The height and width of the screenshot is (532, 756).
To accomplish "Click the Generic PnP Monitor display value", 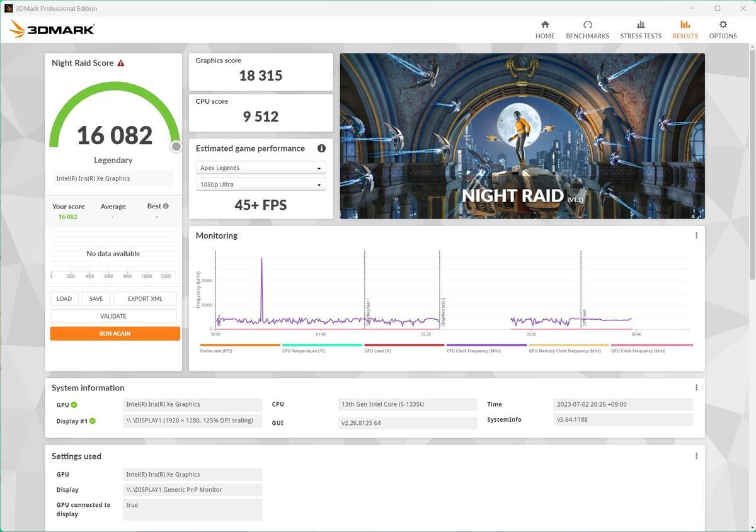I will pos(193,490).
